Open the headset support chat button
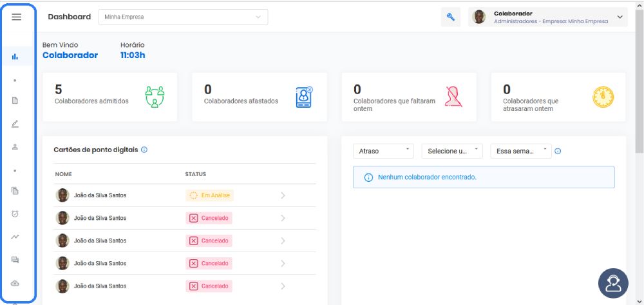Viewport: 644px width, 305px height. 613,283
